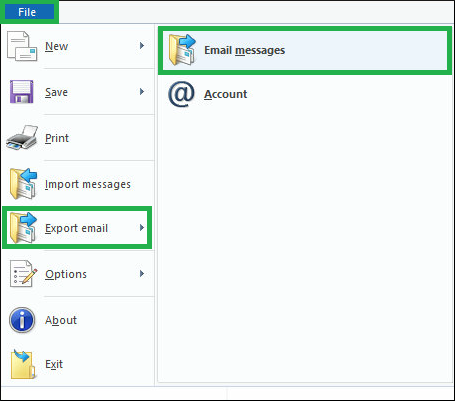Click the New envelope document icon
The height and width of the screenshot is (401, 455).
(22, 46)
